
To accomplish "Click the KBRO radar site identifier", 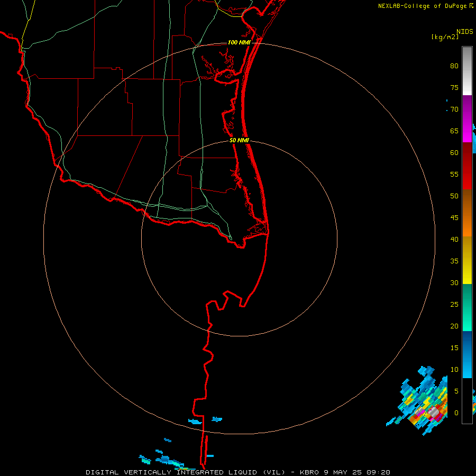I will point(309,472).
